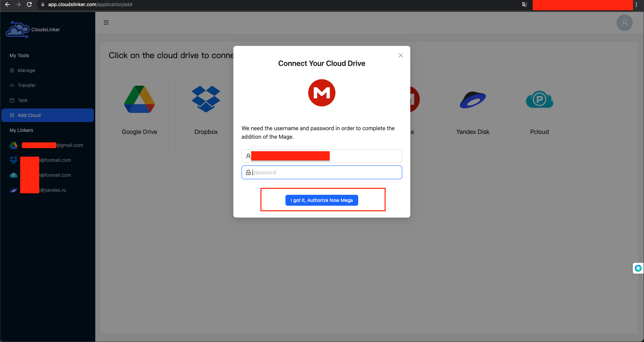Click the browser back arrow
This screenshot has height=342, width=644.
point(7,4)
